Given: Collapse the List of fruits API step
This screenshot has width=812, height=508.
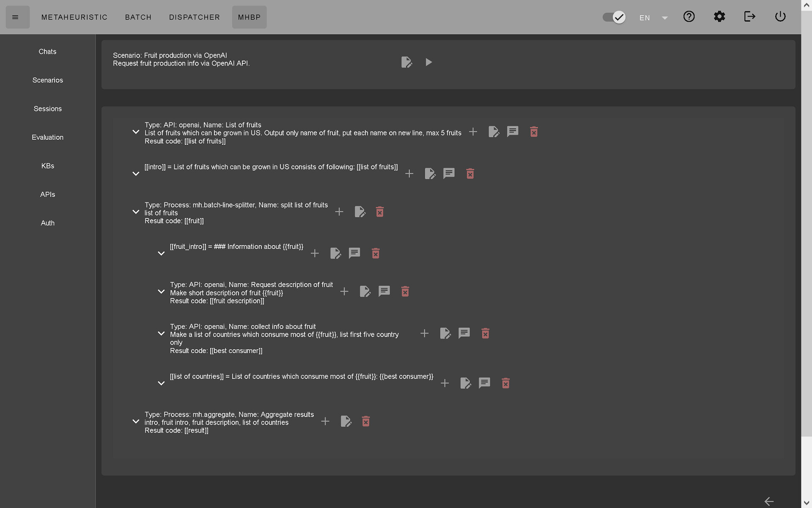Looking at the screenshot, I should coord(136,132).
